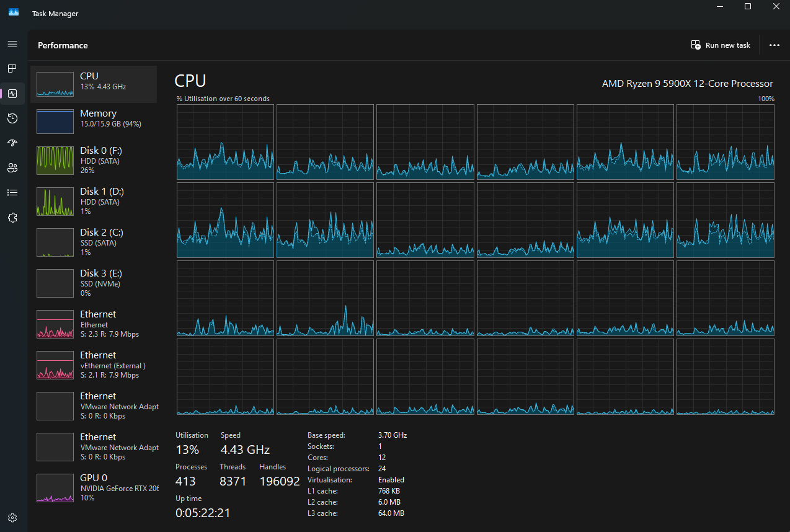This screenshot has height=532, width=790.
Task: Select Disk 3 (E:) NVMe entry
Action: [x=94, y=283]
